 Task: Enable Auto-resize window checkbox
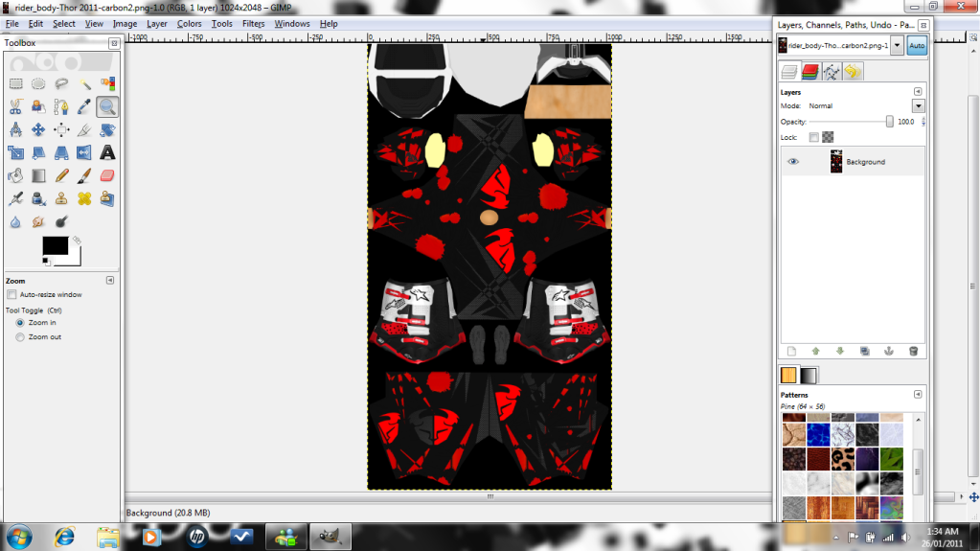pos(11,294)
